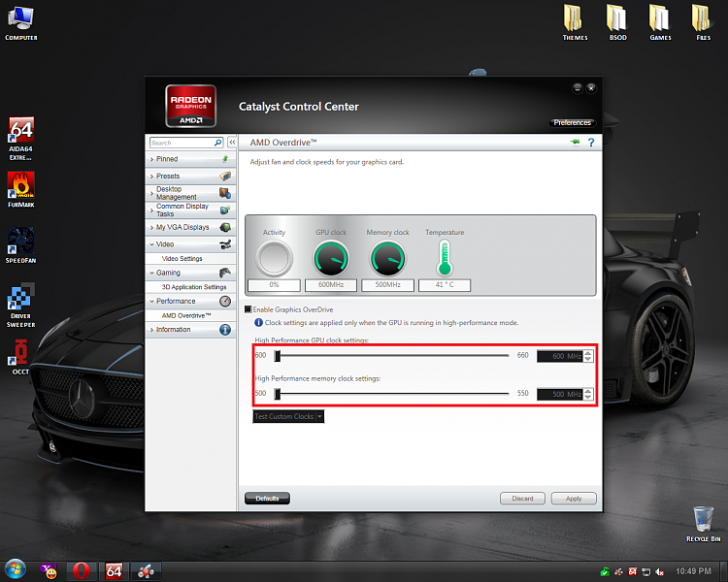Open SpeedFan desktop shortcut
The height and width of the screenshot is (582, 728).
coord(20,245)
